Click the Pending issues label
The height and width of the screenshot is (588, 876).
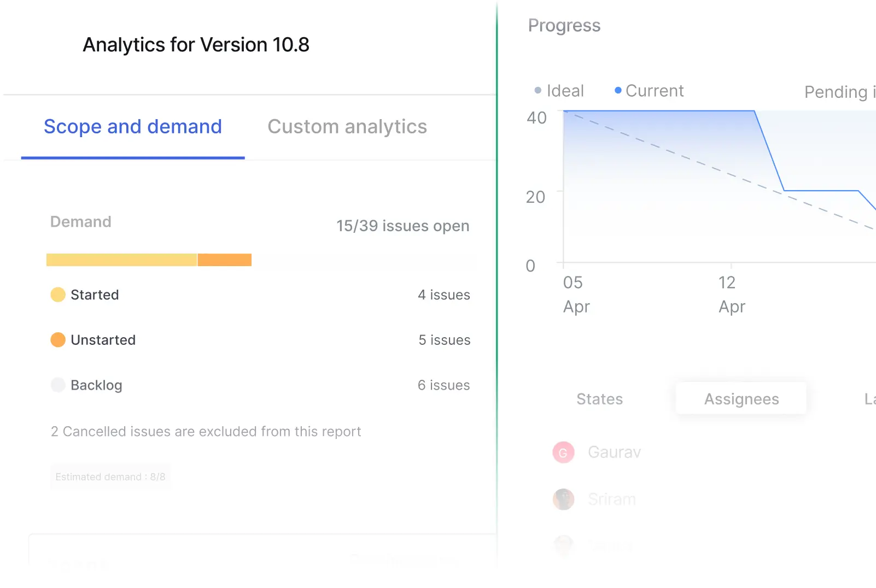pyautogui.click(x=839, y=92)
